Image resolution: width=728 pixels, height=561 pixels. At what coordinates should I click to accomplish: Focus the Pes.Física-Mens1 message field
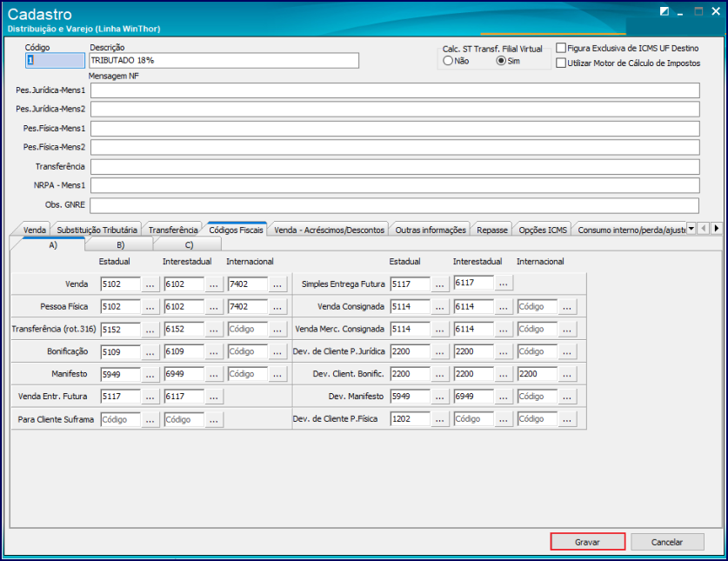(x=395, y=129)
